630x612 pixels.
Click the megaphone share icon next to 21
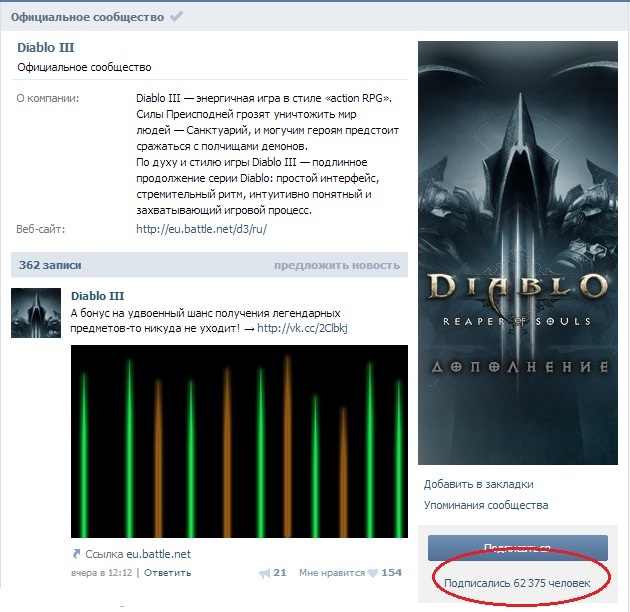(264, 573)
